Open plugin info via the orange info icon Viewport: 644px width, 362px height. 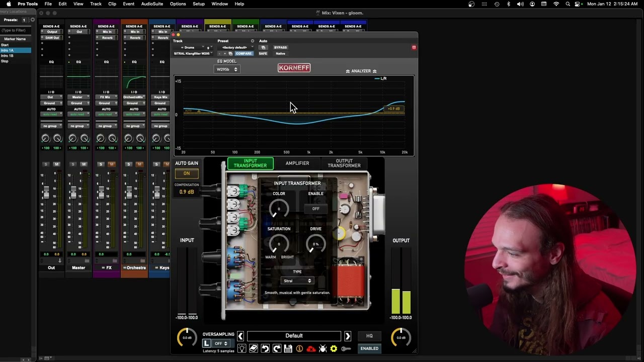coord(299,348)
